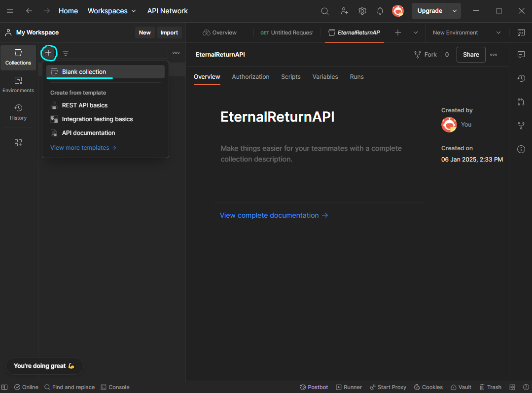Click the EternalReturnAPI collection title heading
Screen dimensions: 532x393
(x=277, y=117)
